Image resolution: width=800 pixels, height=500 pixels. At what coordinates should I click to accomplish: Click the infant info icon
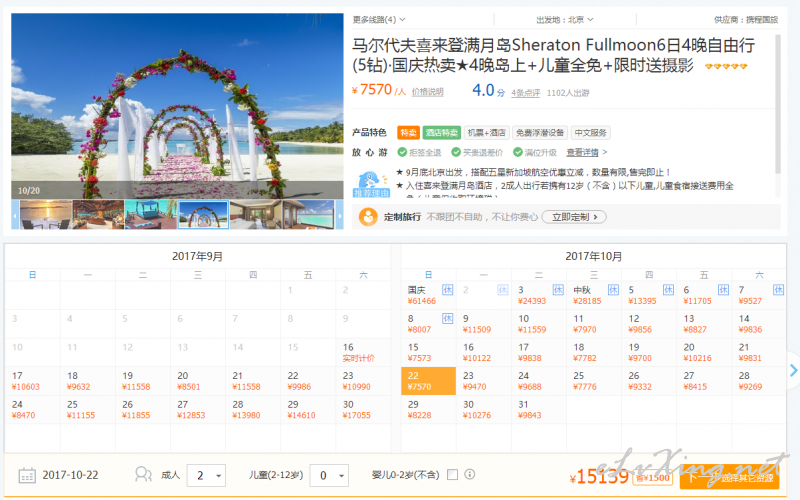[x=470, y=474]
